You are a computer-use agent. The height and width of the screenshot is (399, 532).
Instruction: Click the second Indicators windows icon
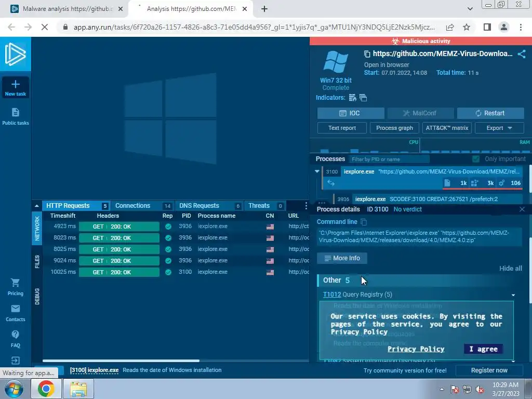pyautogui.click(x=363, y=98)
